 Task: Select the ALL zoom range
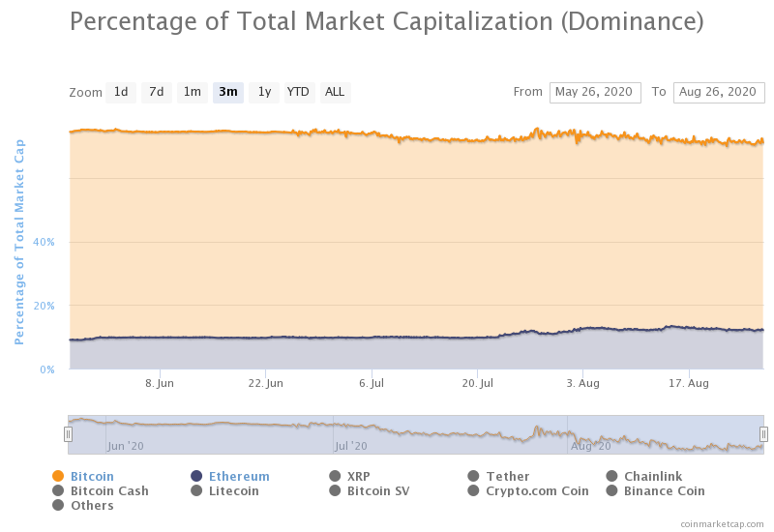click(x=335, y=92)
